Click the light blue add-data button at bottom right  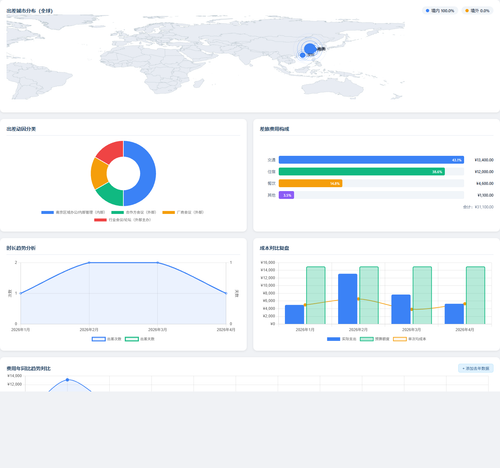[x=476, y=368]
